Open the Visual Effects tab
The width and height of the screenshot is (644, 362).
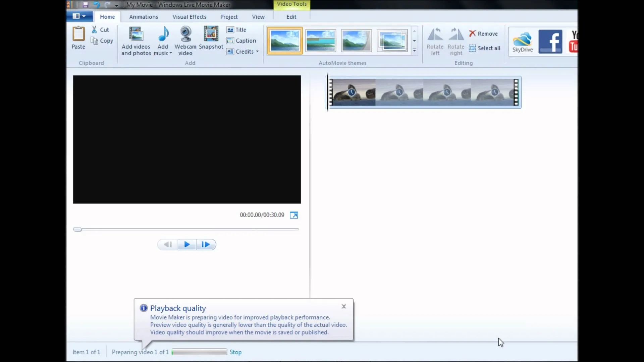coord(189,17)
